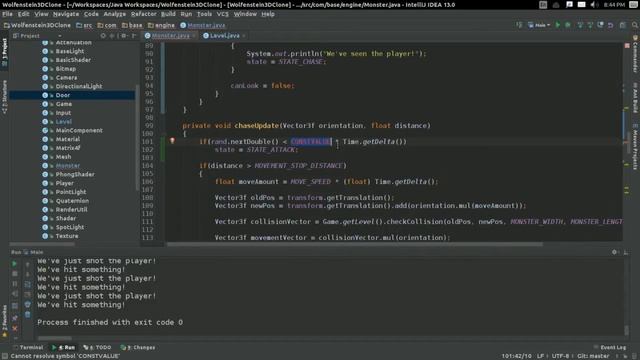Select the PhongShader class in the project tree
The height and width of the screenshot is (360, 640).
(75, 174)
